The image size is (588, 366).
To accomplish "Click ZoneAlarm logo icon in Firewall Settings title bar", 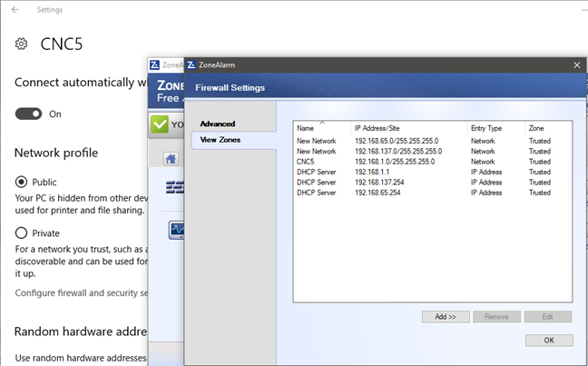I will tap(191, 64).
